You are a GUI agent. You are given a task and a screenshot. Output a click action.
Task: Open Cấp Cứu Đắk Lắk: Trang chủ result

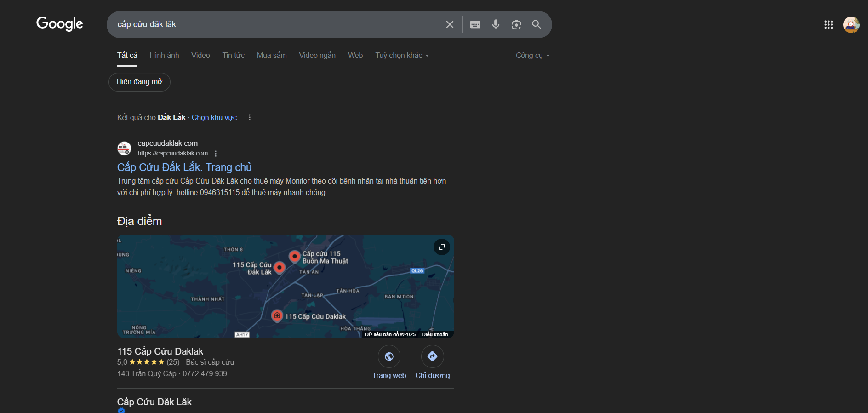click(184, 167)
